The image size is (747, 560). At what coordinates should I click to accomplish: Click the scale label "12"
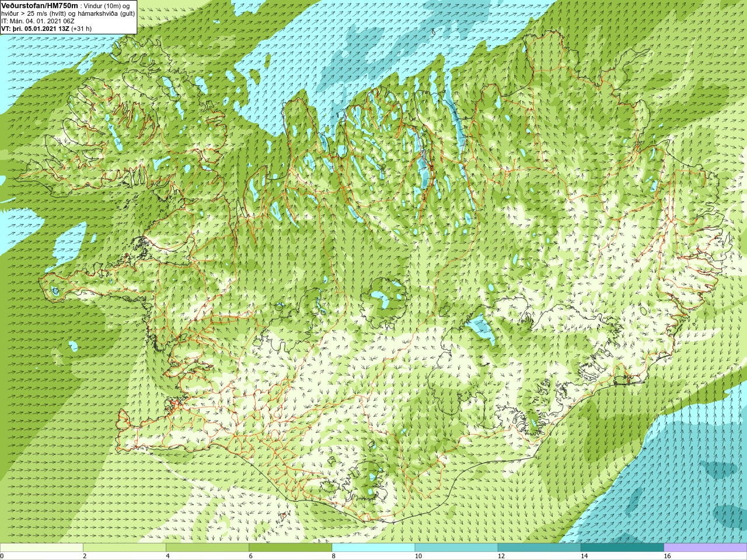click(x=501, y=556)
